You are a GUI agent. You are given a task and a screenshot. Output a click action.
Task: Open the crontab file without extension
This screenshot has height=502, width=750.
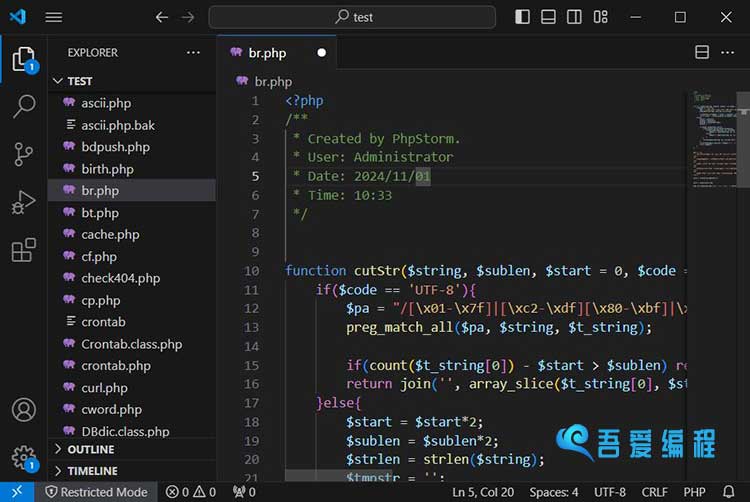point(132,322)
